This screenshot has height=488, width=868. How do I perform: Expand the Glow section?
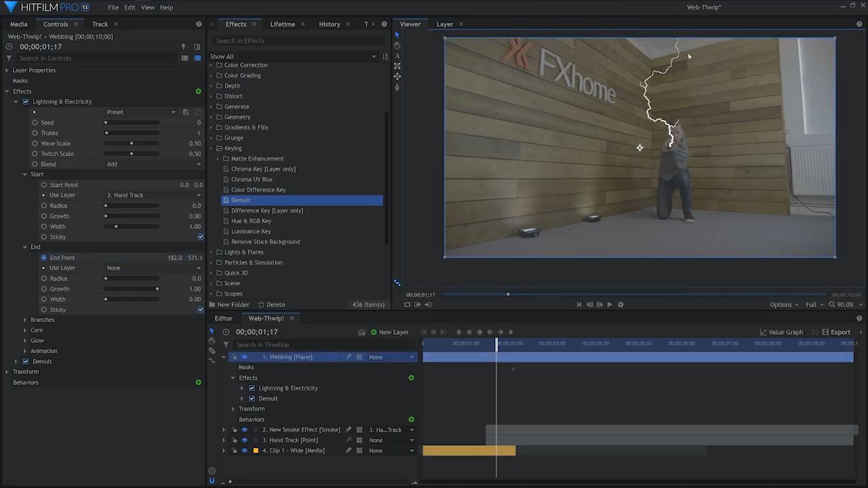[25, 340]
